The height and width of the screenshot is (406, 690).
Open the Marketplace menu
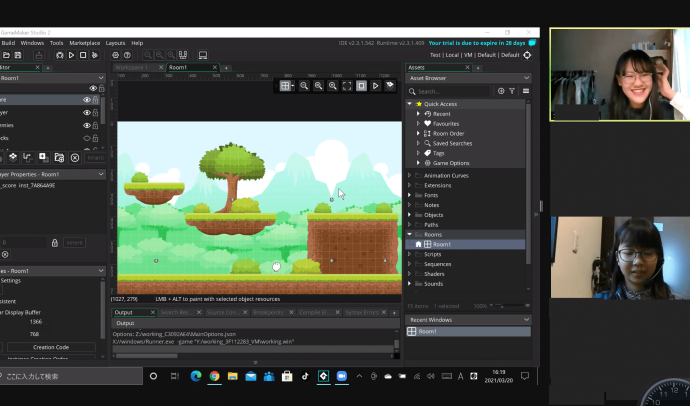click(84, 43)
